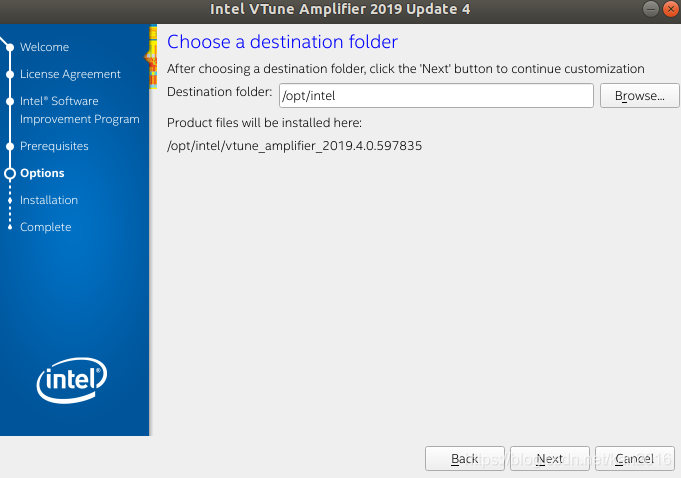Select the Welcome step in sidebar
Image resolution: width=681 pixels, height=478 pixels.
44,47
